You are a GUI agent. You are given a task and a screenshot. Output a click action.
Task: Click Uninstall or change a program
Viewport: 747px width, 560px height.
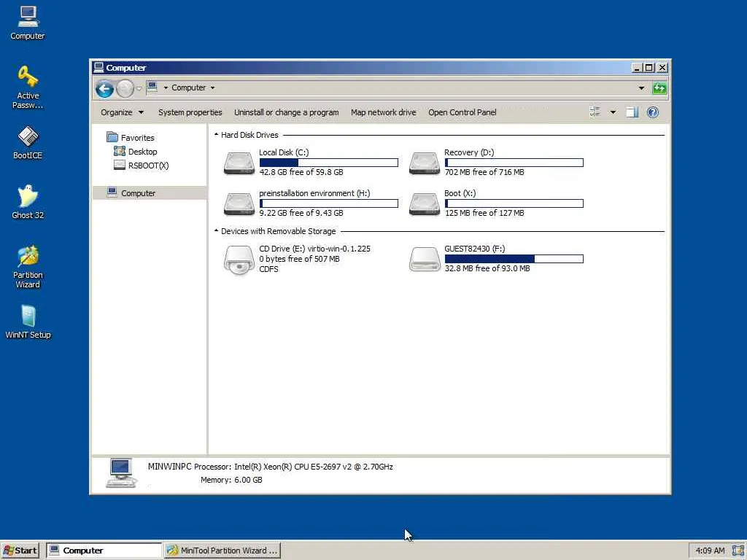[286, 112]
